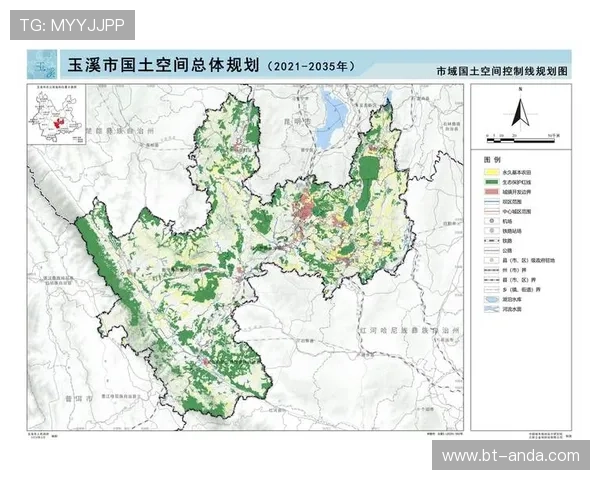Click the main map title 玉溪市国土空间总体规划

(162, 67)
